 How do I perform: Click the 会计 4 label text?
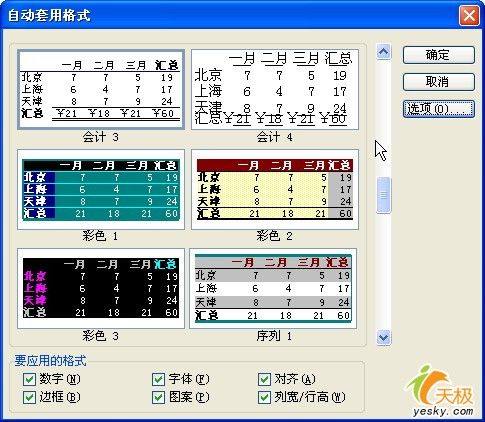click(275, 137)
